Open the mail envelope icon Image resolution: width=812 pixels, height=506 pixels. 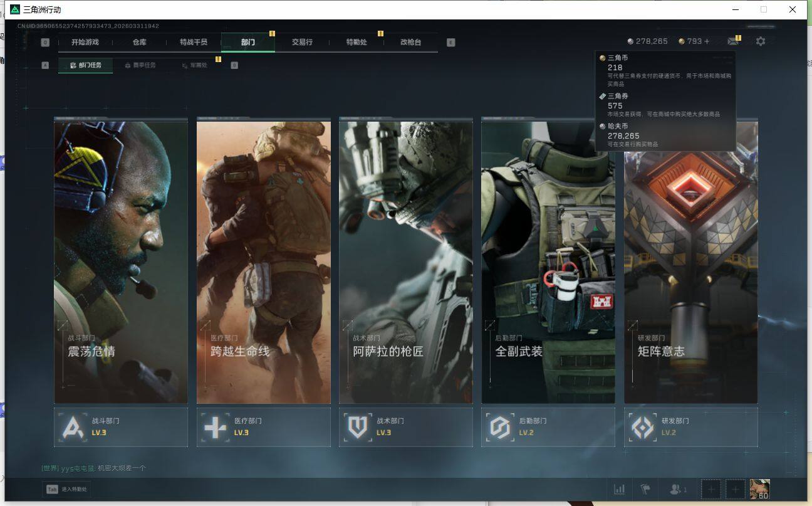point(732,41)
